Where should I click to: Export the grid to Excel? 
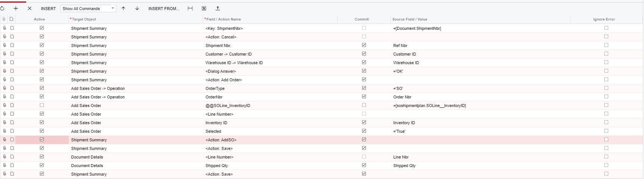pos(204,8)
